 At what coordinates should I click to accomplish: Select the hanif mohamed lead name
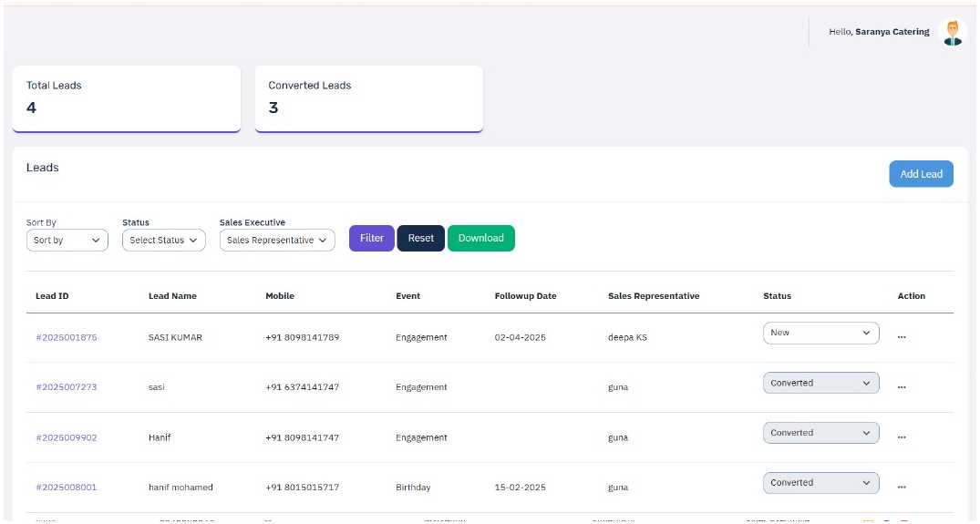click(181, 488)
